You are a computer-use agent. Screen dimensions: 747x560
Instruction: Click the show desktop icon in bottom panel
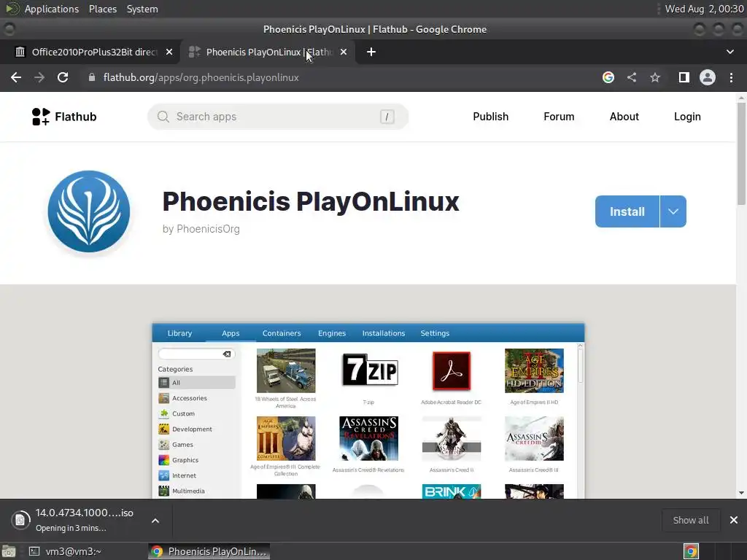9,551
